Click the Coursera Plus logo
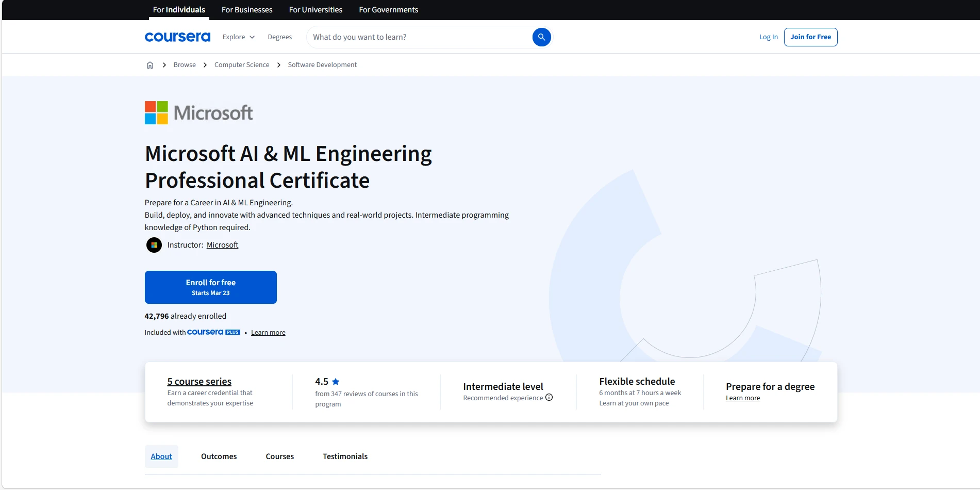 (213, 332)
